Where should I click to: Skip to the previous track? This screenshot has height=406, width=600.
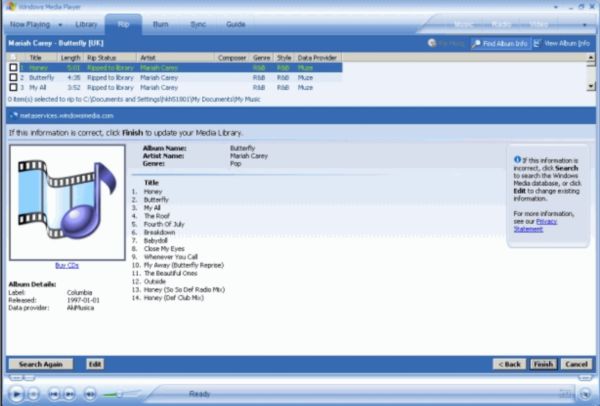tap(54, 394)
